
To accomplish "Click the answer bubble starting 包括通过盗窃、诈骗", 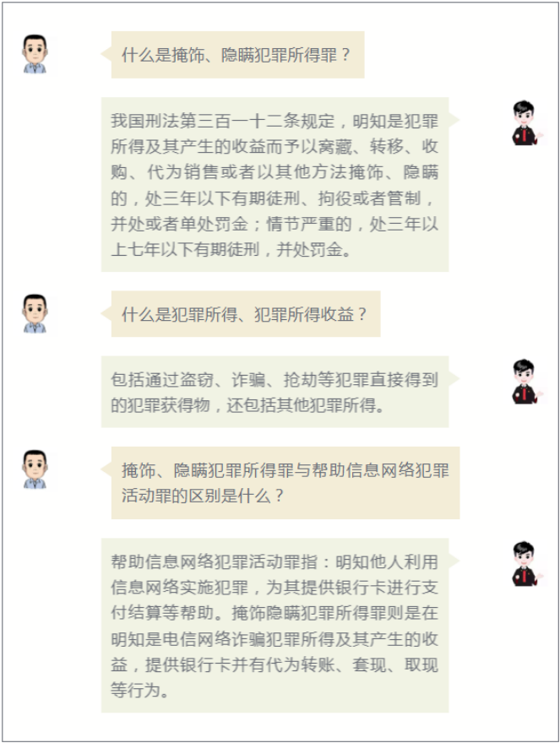I will (x=275, y=392).
